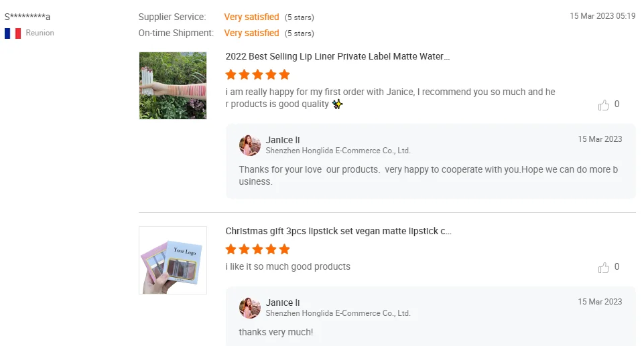The width and height of the screenshot is (644, 346).
Task: Click the On-time Shipment Very satisfied rating
Action: [251, 33]
